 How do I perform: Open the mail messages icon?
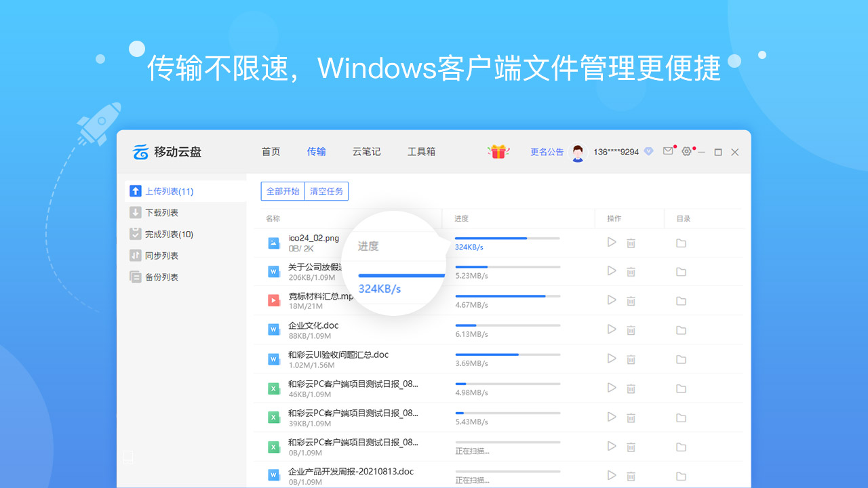point(668,151)
